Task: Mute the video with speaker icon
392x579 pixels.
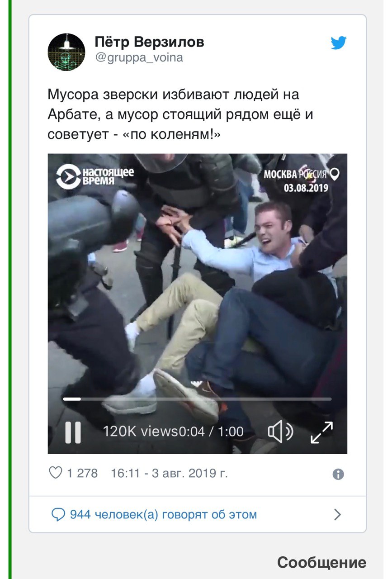Action: 280,432
